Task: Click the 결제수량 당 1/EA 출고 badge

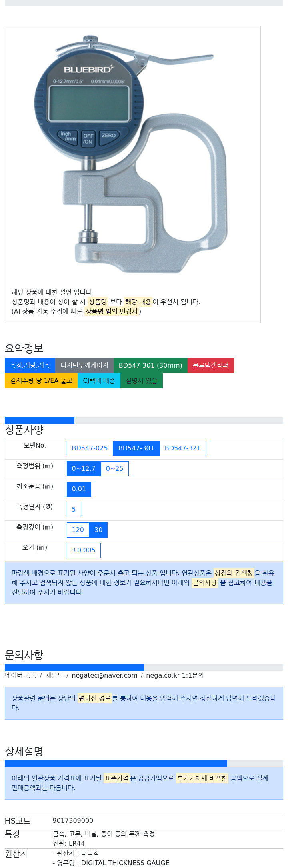Action: 41,381
